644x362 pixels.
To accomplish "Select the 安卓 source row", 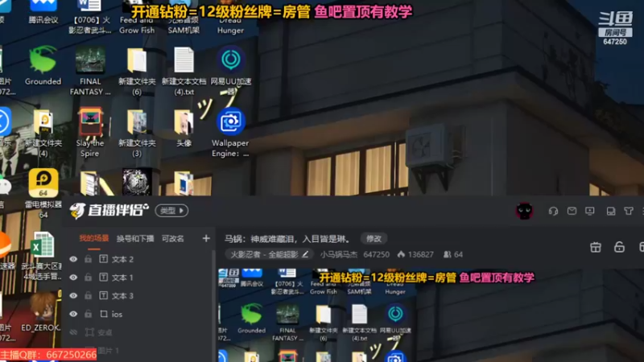I will (x=138, y=332).
